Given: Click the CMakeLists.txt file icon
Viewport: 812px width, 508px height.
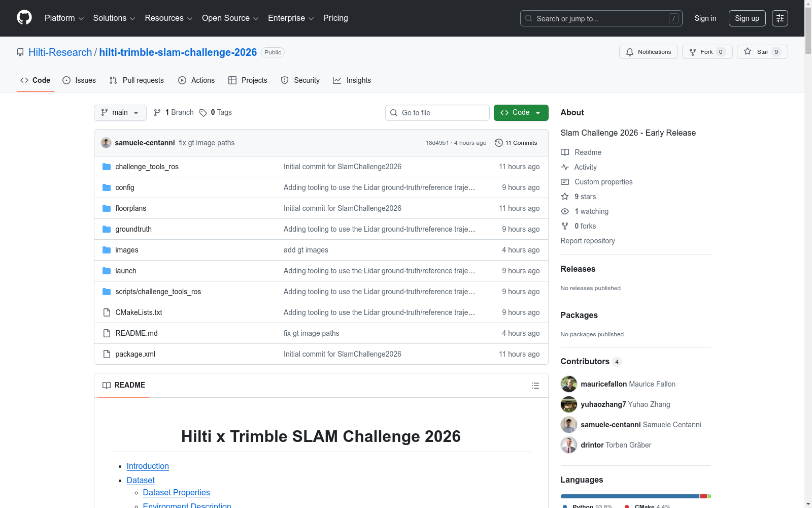Looking at the screenshot, I should coord(107,312).
